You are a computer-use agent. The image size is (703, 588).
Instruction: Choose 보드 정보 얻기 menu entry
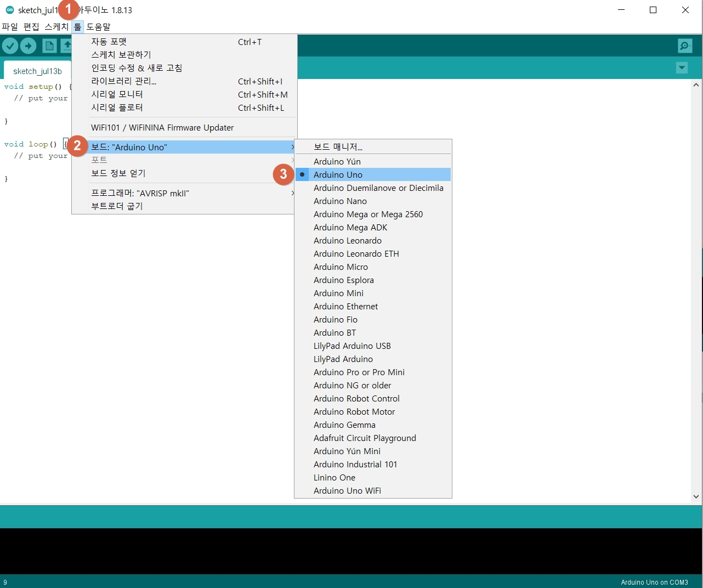(184, 173)
